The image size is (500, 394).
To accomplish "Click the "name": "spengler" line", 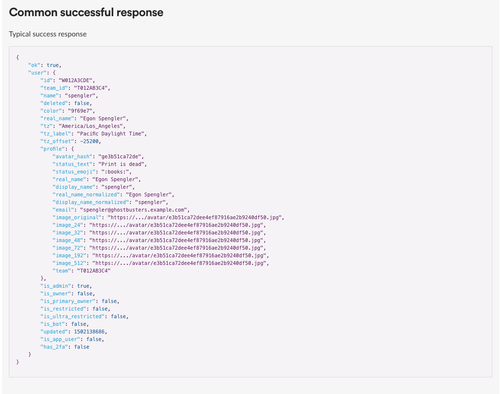I will coord(69,96).
